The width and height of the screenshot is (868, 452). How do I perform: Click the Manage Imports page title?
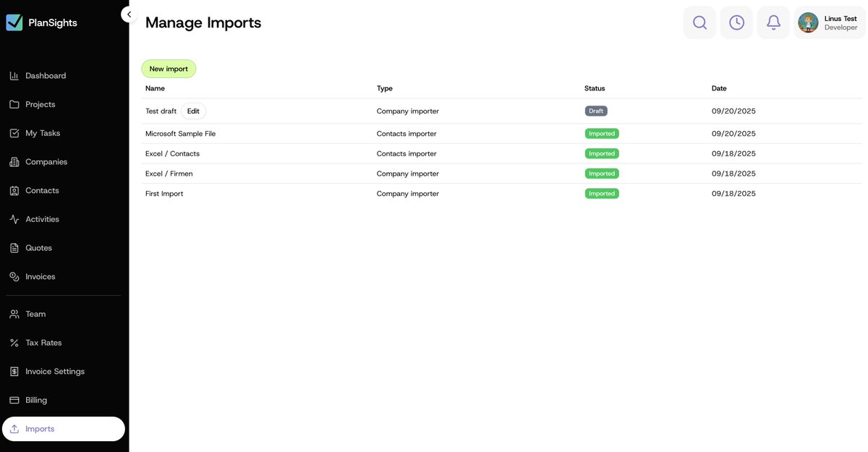pyautogui.click(x=203, y=22)
